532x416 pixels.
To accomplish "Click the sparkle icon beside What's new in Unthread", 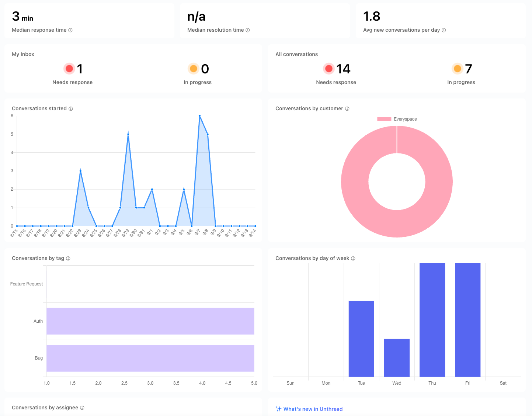I will [x=279, y=409].
